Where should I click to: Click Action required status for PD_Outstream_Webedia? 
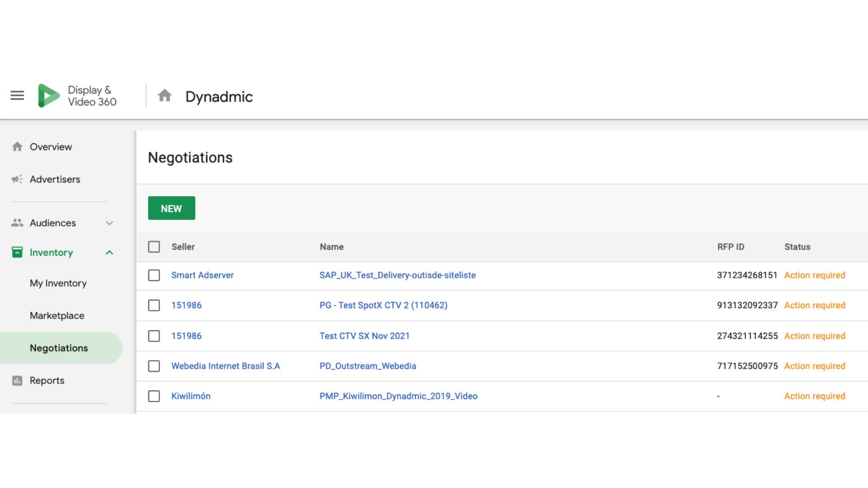[815, 366]
